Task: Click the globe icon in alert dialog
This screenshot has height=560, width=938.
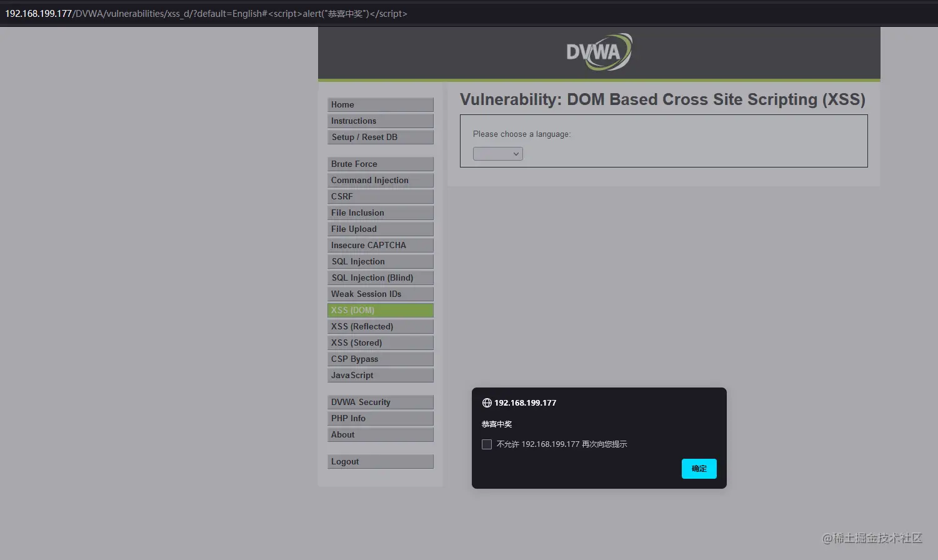Action: click(487, 403)
